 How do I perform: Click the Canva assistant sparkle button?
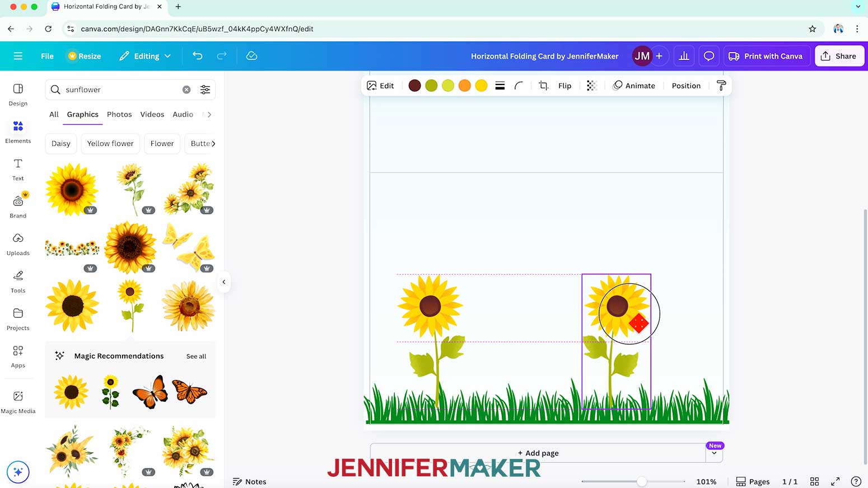tap(18, 472)
